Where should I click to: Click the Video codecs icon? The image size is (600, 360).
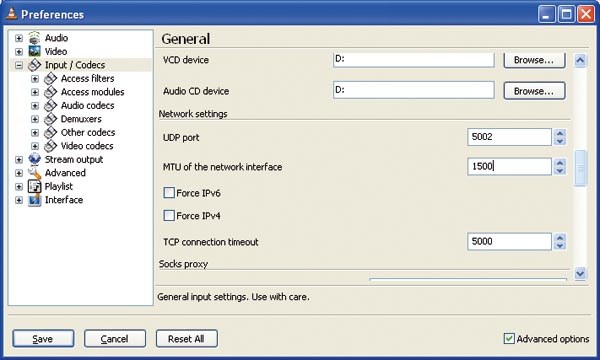(51, 146)
